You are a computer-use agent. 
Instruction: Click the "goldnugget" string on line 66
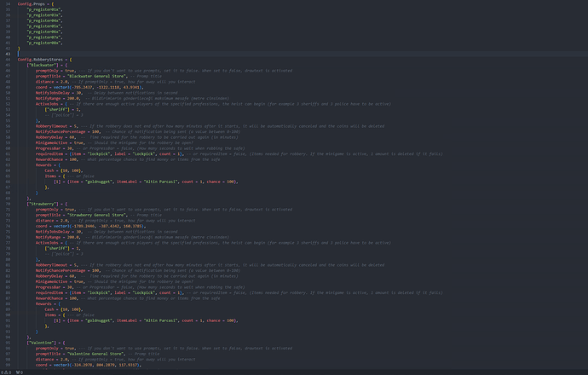(99, 182)
